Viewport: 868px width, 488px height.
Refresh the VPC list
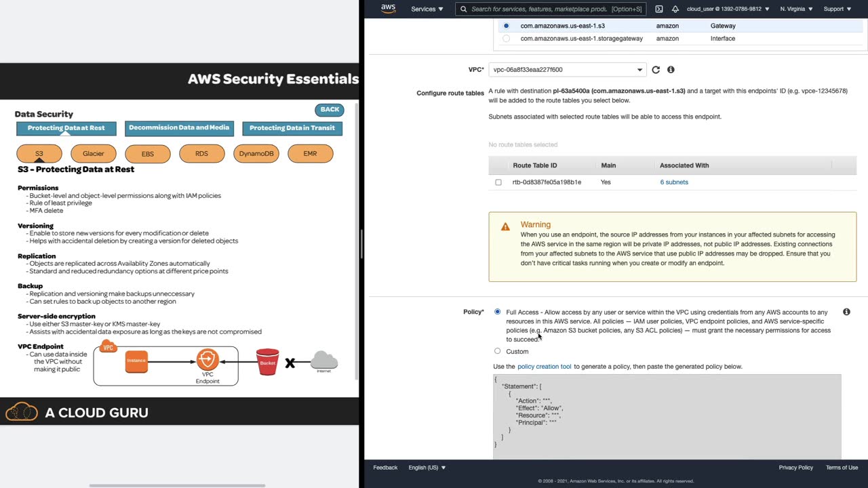656,70
